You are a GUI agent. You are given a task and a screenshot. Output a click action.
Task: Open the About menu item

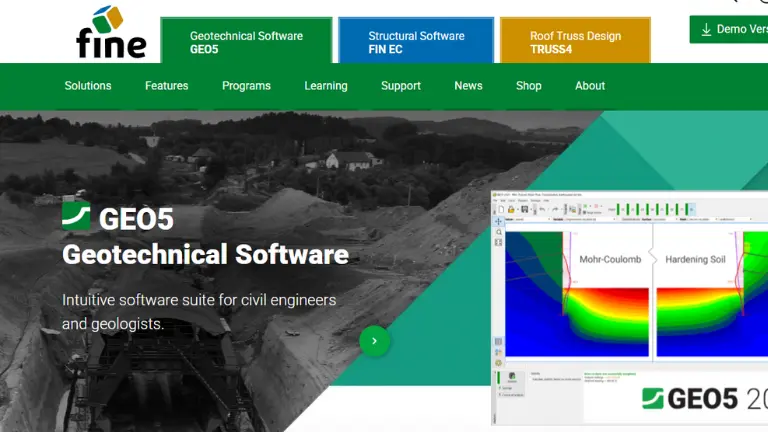(x=590, y=86)
